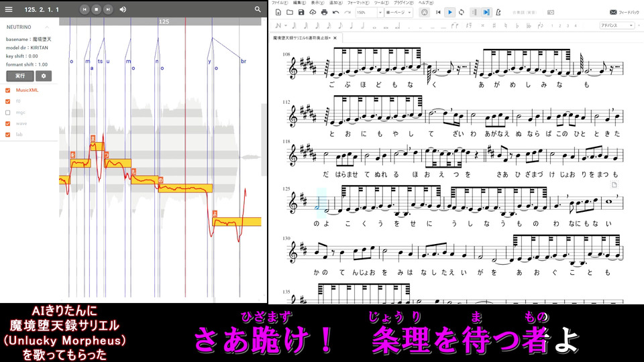Click the natural accidental icon

506,25
